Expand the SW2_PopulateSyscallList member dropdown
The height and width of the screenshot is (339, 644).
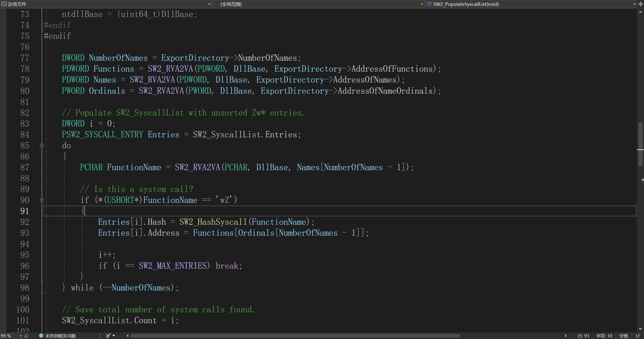(x=634, y=4)
